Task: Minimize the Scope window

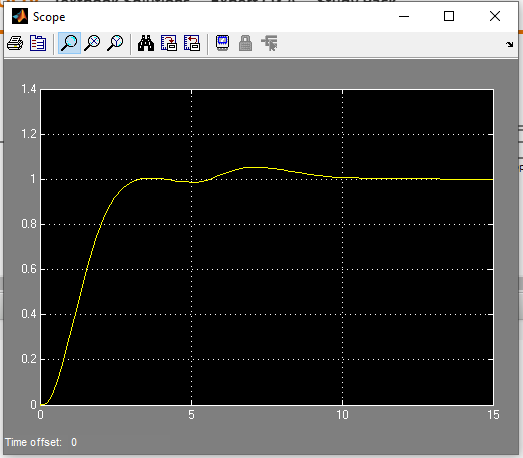Action: point(404,16)
